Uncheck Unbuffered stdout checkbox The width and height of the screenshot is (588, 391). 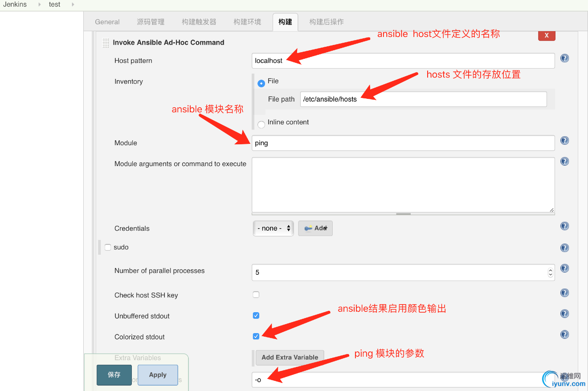pos(256,315)
